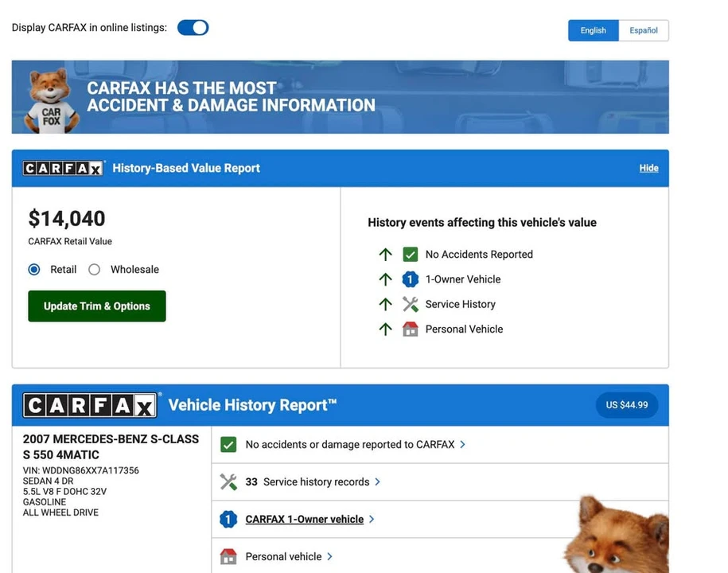The width and height of the screenshot is (728, 573).
Task: Expand chevron after CARFAX 1-Owner vehicle
Action: click(x=372, y=519)
